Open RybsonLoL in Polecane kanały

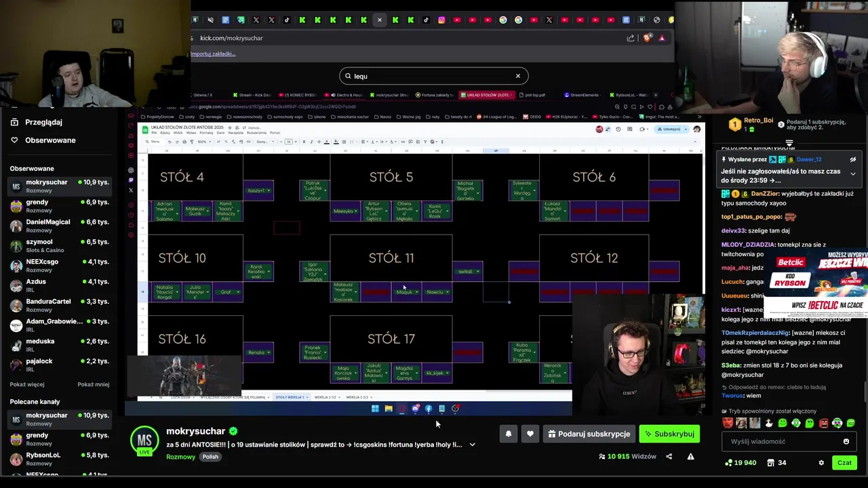pos(60,459)
